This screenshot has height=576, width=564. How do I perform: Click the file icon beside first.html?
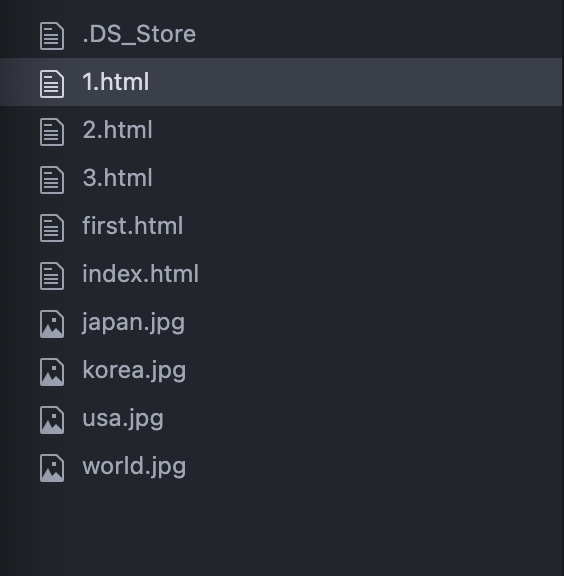click(x=52, y=228)
